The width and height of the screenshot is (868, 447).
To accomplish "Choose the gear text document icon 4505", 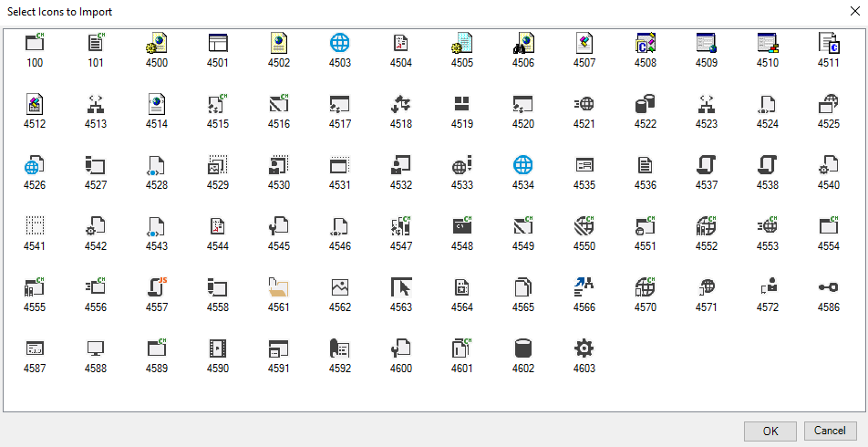I will pos(462,43).
